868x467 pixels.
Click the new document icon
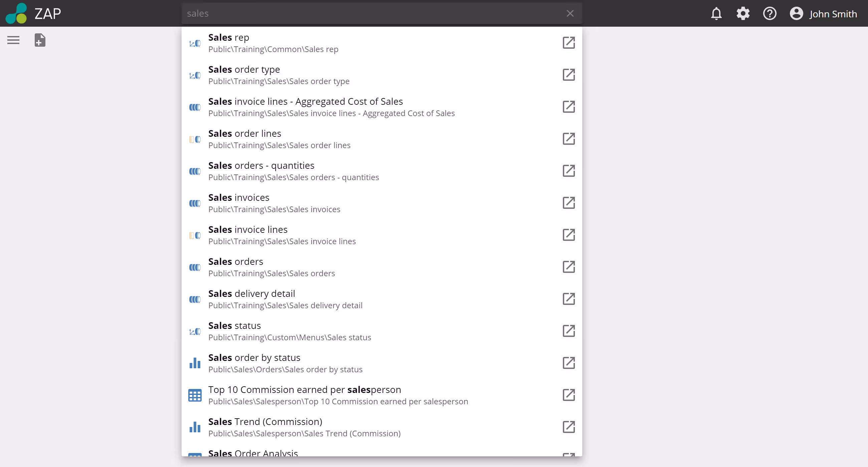point(40,40)
